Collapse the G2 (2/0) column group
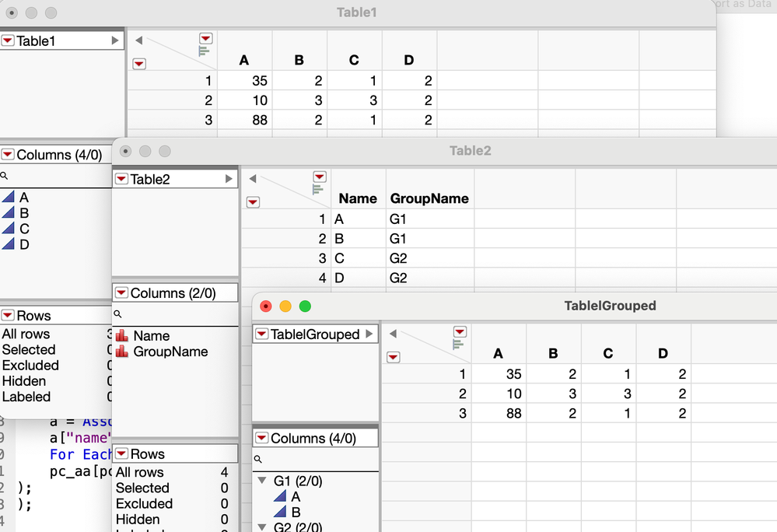The height and width of the screenshot is (532, 777). click(262, 527)
